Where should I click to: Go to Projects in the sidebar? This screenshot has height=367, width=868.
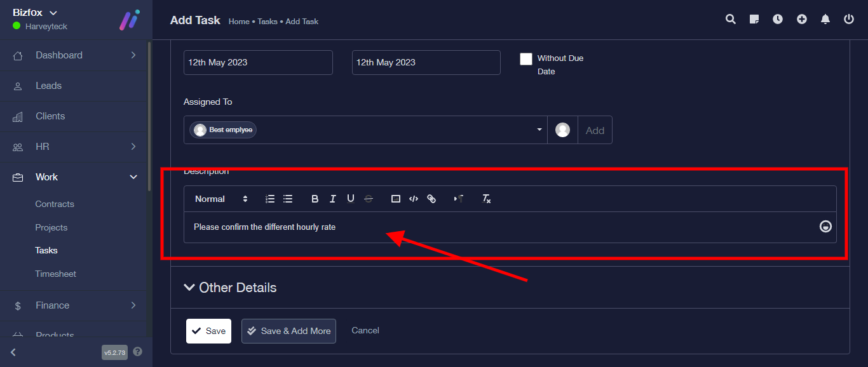(51, 227)
